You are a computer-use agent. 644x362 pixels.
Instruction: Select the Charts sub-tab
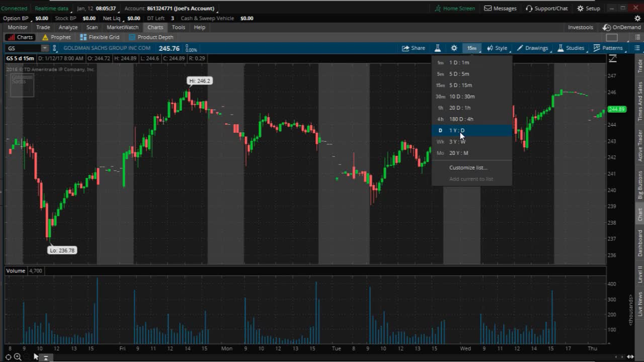click(20, 37)
